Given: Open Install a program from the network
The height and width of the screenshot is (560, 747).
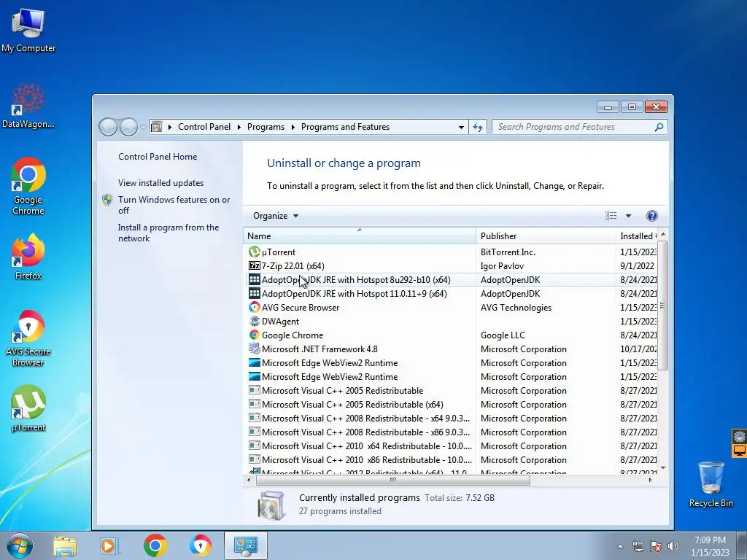Looking at the screenshot, I should 169,233.
